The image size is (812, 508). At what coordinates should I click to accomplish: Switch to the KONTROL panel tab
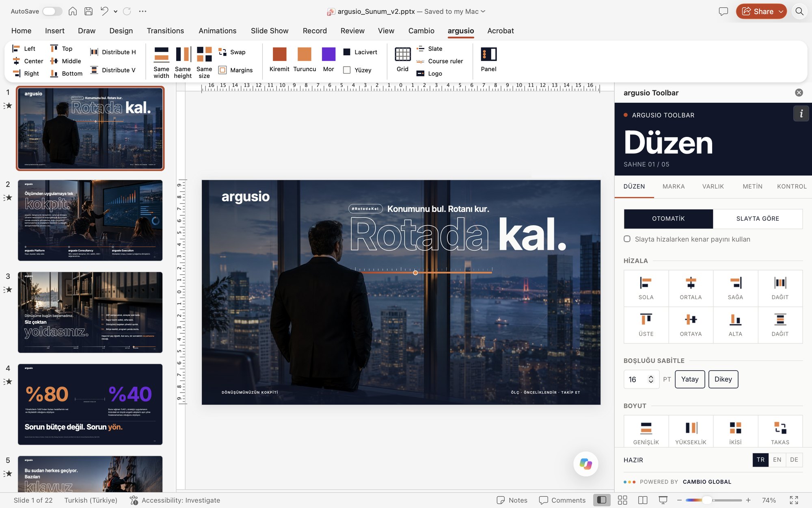click(792, 187)
